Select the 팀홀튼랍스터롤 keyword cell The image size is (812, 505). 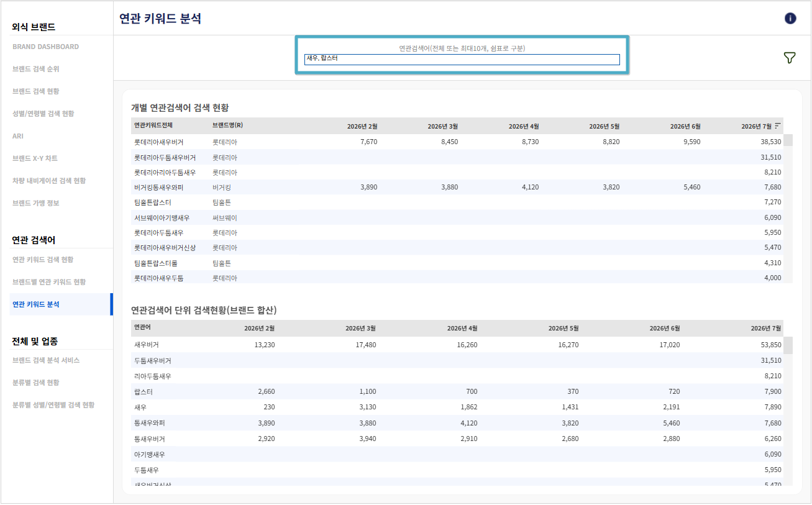(155, 263)
